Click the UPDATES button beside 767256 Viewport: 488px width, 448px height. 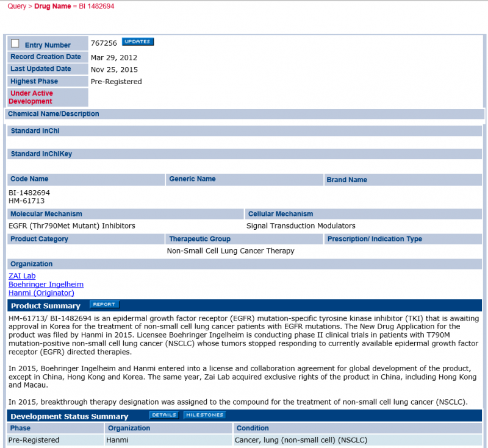[x=138, y=41]
